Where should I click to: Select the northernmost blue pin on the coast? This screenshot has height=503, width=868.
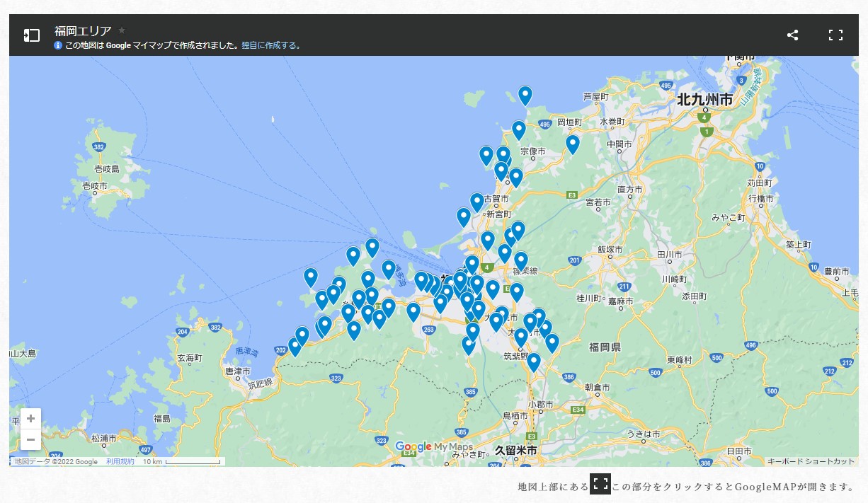pyautogui.click(x=525, y=95)
